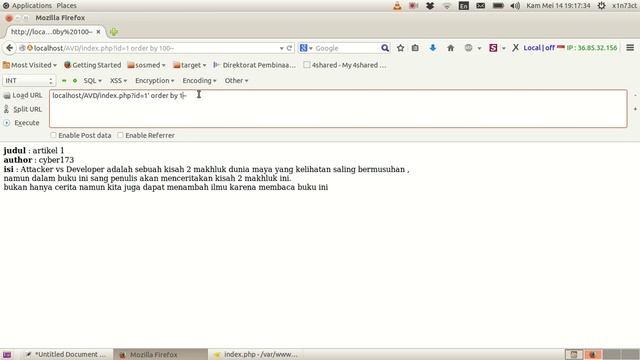
Task: Switch to Mozilla Firefox taskbar entry
Action: pos(160,354)
